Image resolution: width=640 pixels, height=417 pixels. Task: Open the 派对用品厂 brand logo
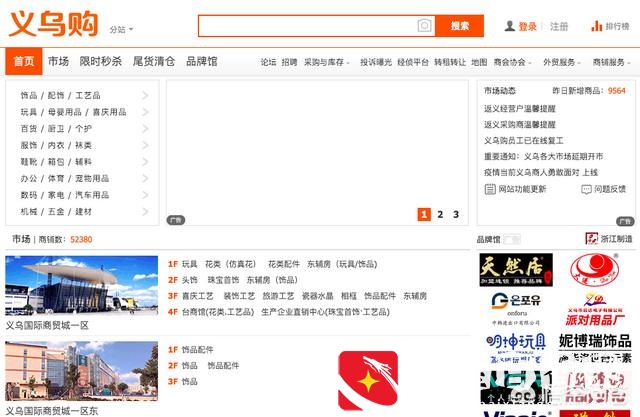pyautogui.click(x=595, y=309)
